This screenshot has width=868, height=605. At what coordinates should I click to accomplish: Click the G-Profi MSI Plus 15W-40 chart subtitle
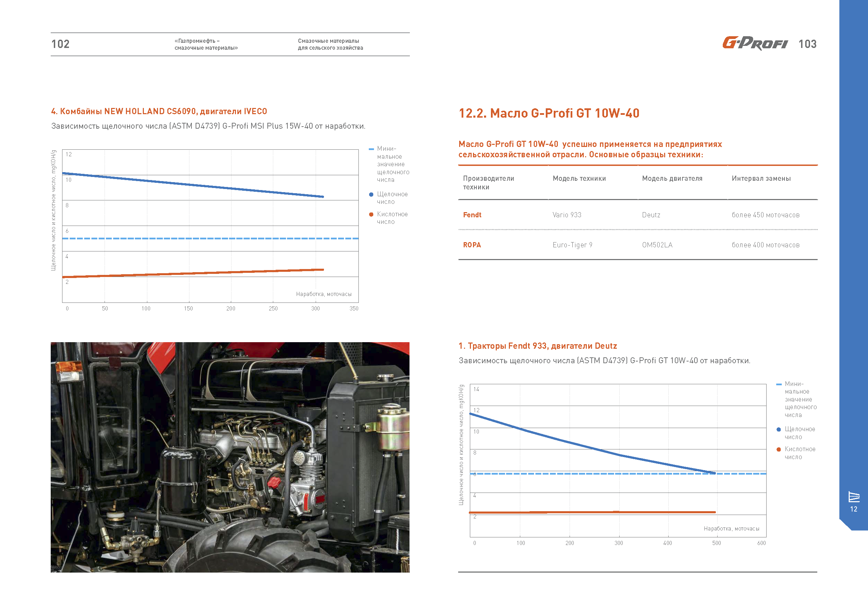point(208,126)
